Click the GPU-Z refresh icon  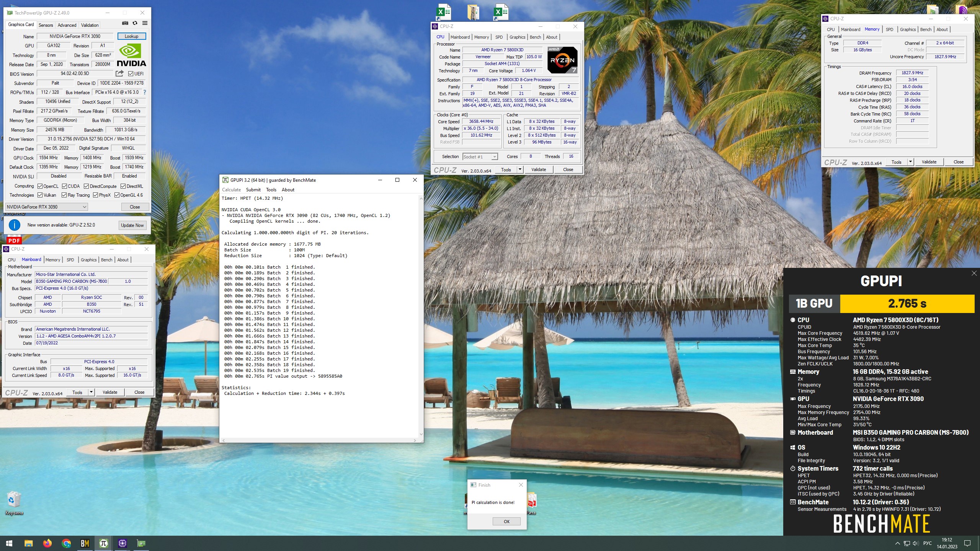point(135,23)
